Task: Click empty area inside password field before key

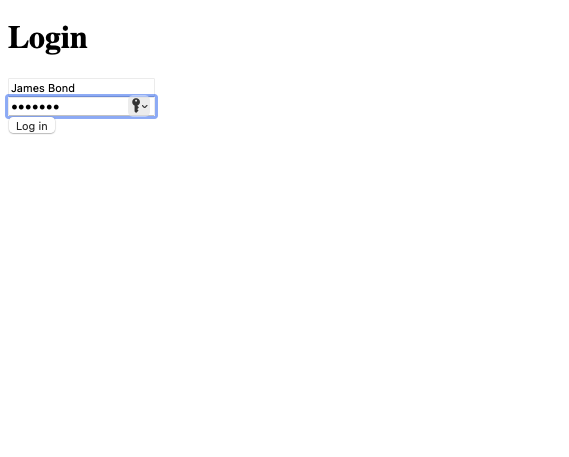Action: point(94,106)
